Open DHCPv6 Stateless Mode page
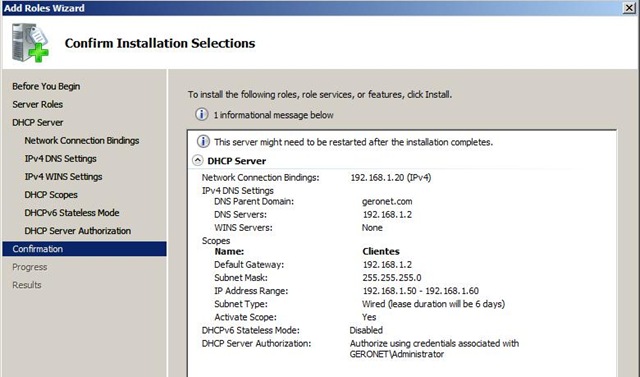Image resolution: width=640 pixels, height=377 pixels. (x=72, y=213)
